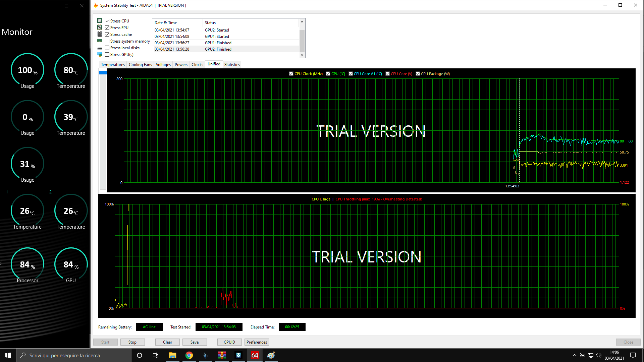Click the taskbar search box
The width and height of the screenshot is (644, 362).
[x=74, y=355]
